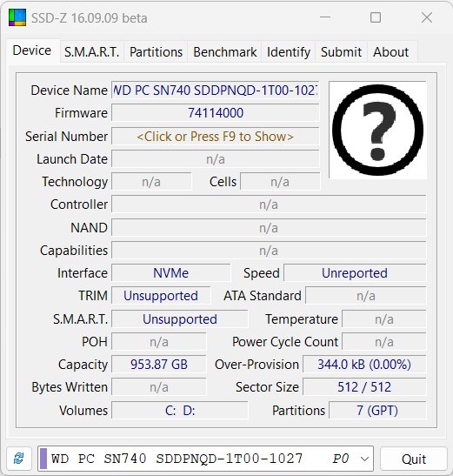Click the NAND n/a field

tap(269, 228)
